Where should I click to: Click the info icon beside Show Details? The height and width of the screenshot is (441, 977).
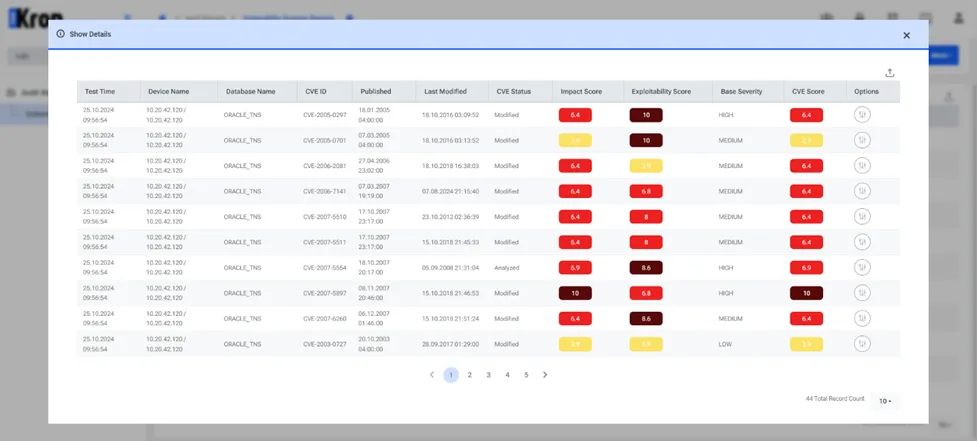click(x=60, y=34)
